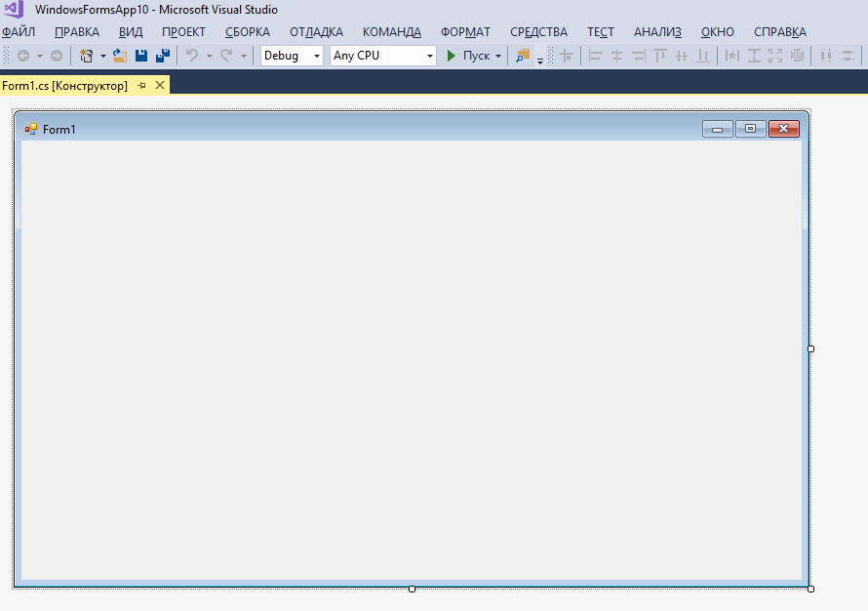Open the ФАЙЛ menu

(x=19, y=31)
